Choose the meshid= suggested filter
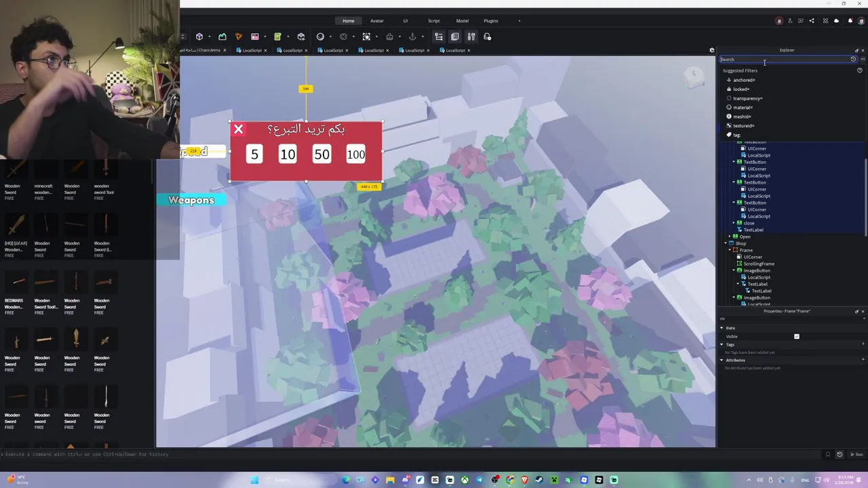868x488 pixels. (742, 117)
